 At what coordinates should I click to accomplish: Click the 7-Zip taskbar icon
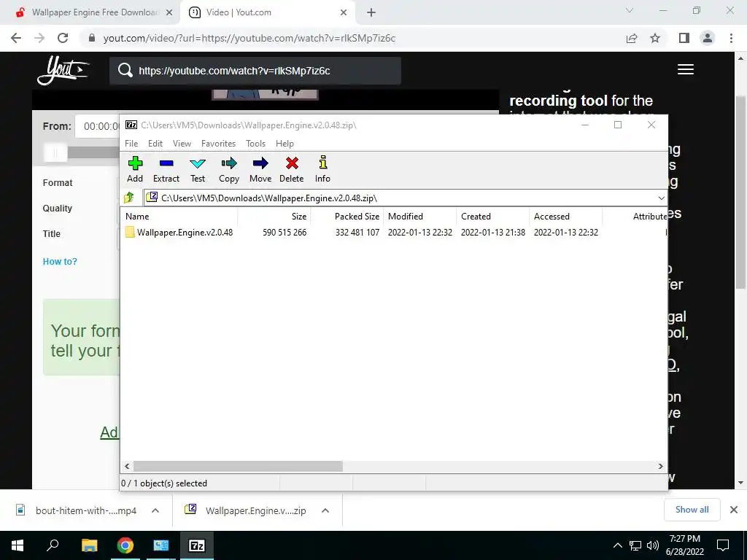click(197, 545)
